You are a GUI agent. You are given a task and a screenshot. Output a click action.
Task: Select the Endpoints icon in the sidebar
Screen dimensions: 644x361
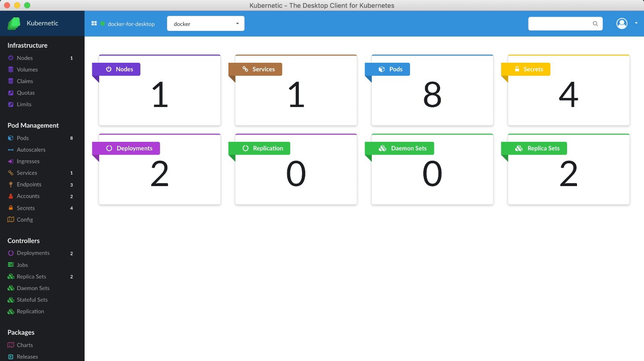tap(10, 184)
